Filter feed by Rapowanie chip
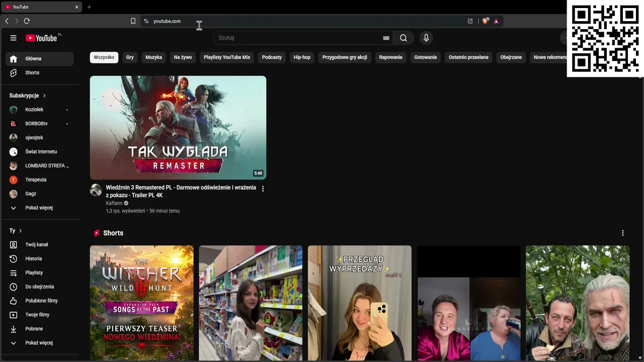This screenshot has height=362, width=644. pyautogui.click(x=391, y=57)
